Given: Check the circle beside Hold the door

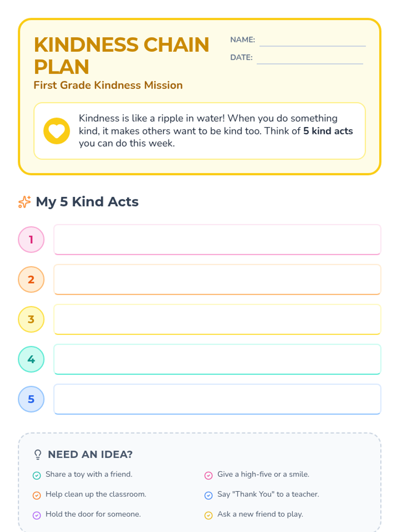Looking at the screenshot, I should tap(37, 515).
